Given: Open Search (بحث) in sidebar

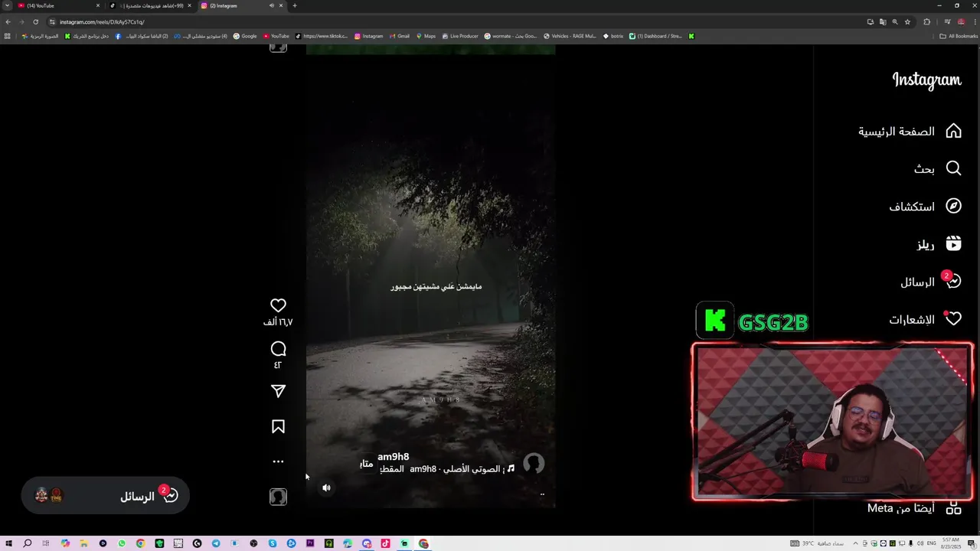Looking at the screenshot, I should pyautogui.click(x=937, y=168).
